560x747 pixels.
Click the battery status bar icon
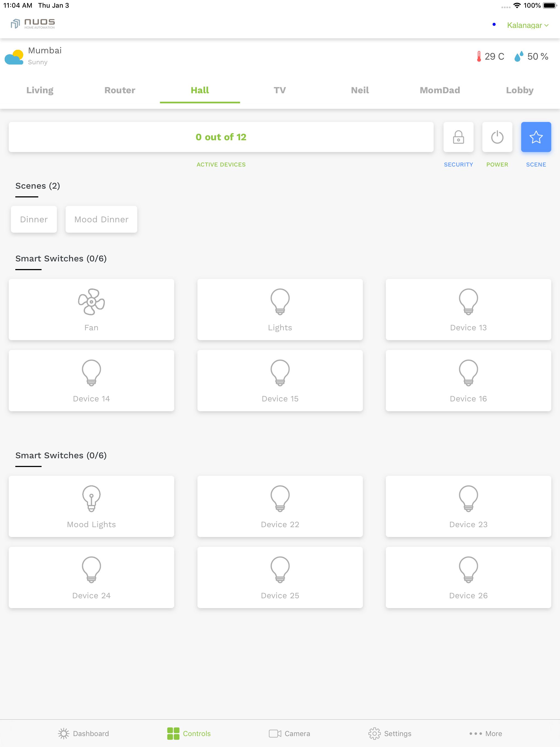click(550, 5)
